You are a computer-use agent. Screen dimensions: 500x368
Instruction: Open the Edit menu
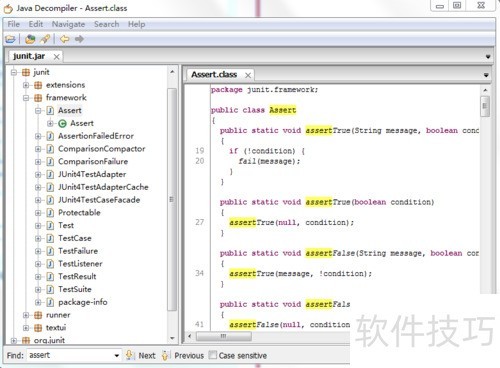(x=36, y=24)
